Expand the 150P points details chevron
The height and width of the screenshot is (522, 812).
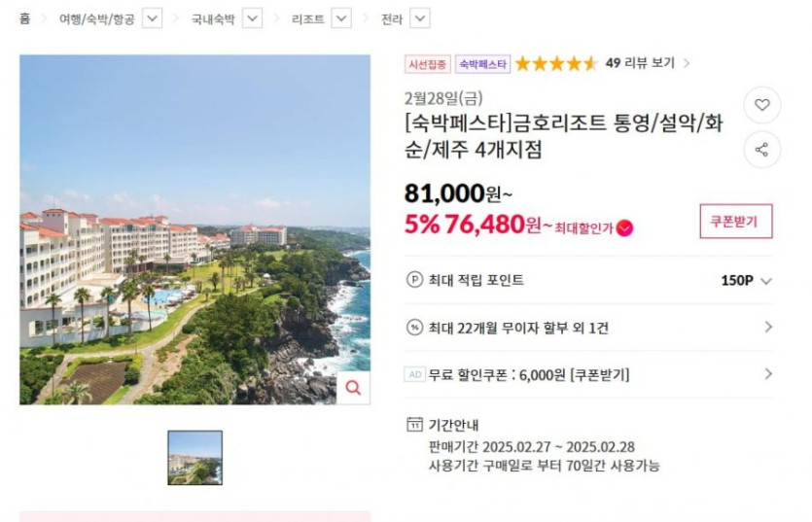pos(766,281)
